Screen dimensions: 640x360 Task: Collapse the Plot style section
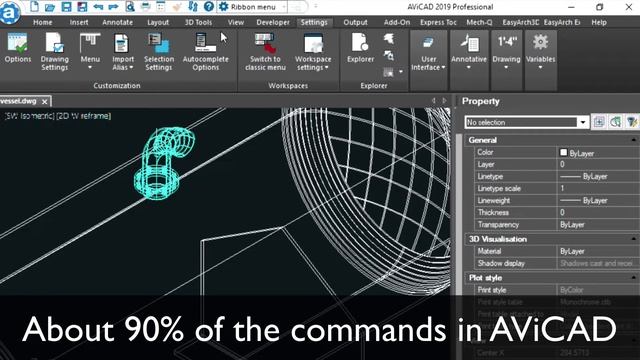point(633,278)
